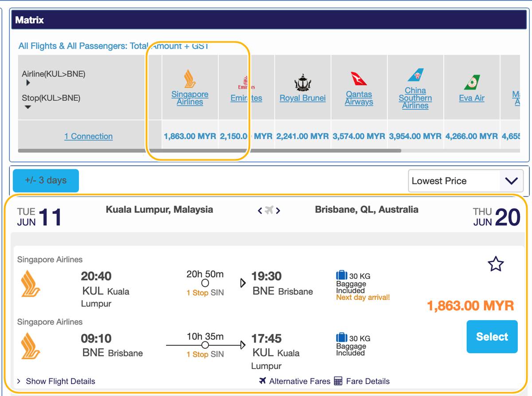
Task: Open Fare Details
Action: pyautogui.click(x=368, y=381)
